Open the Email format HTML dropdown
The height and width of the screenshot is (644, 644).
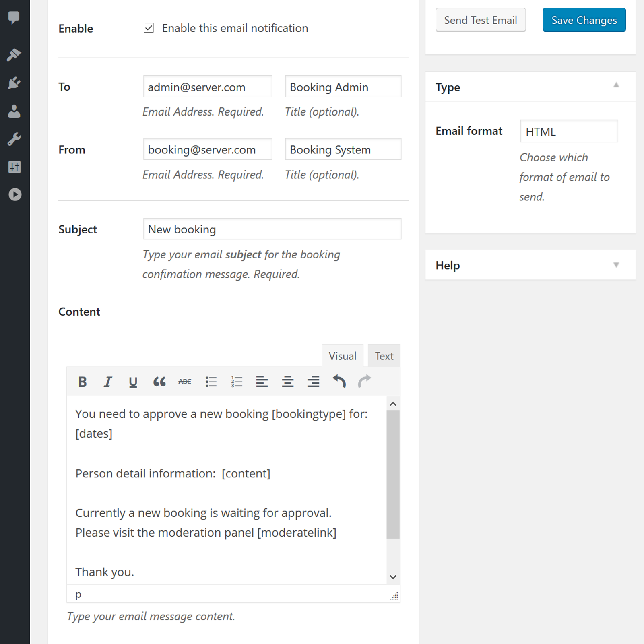569,131
